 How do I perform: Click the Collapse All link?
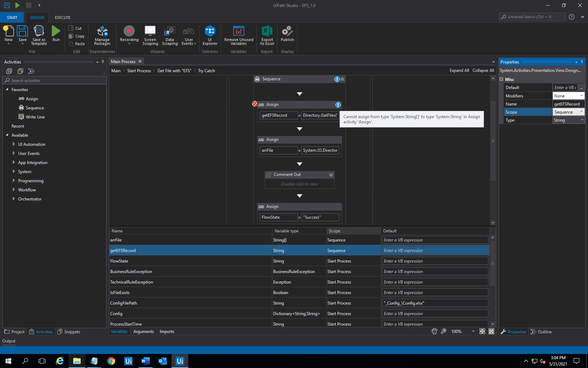tap(483, 70)
